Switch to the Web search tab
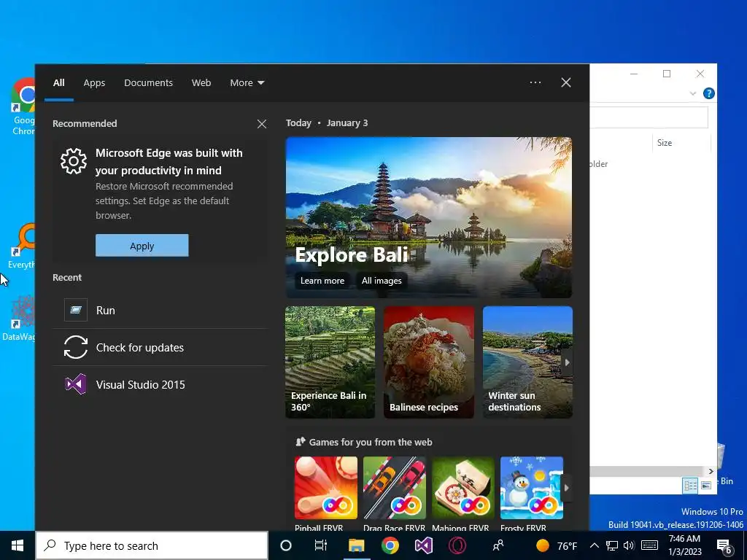The image size is (747, 560). (201, 83)
